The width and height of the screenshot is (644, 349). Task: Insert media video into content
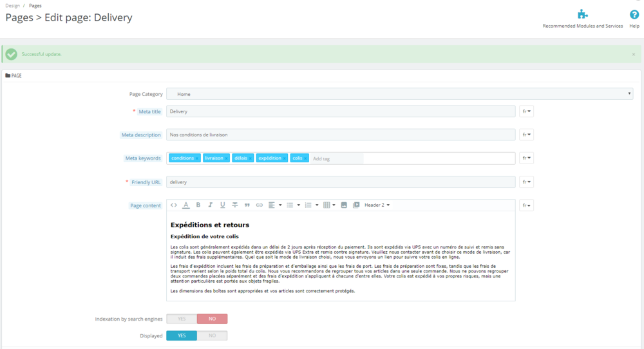pos(356,205)
